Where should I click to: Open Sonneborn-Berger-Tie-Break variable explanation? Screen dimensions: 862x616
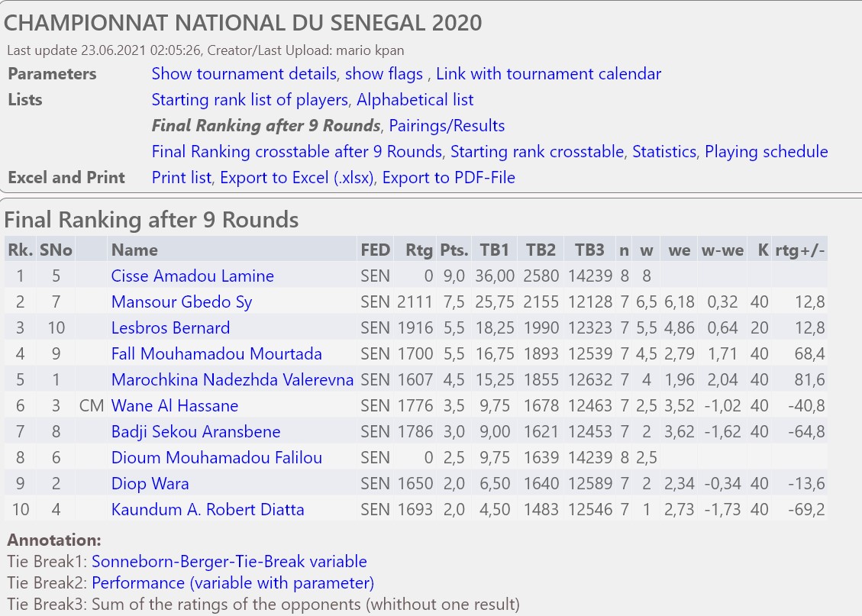[x=229, y=561]
